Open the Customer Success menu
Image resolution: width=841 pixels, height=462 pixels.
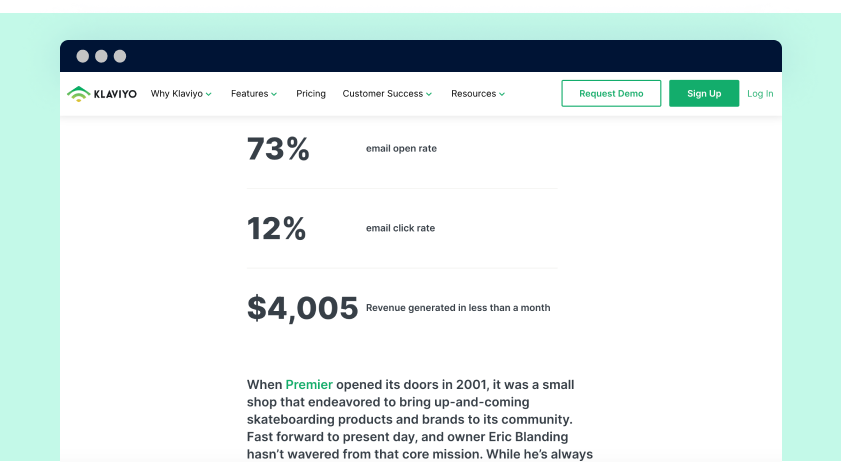click(383, 94)
